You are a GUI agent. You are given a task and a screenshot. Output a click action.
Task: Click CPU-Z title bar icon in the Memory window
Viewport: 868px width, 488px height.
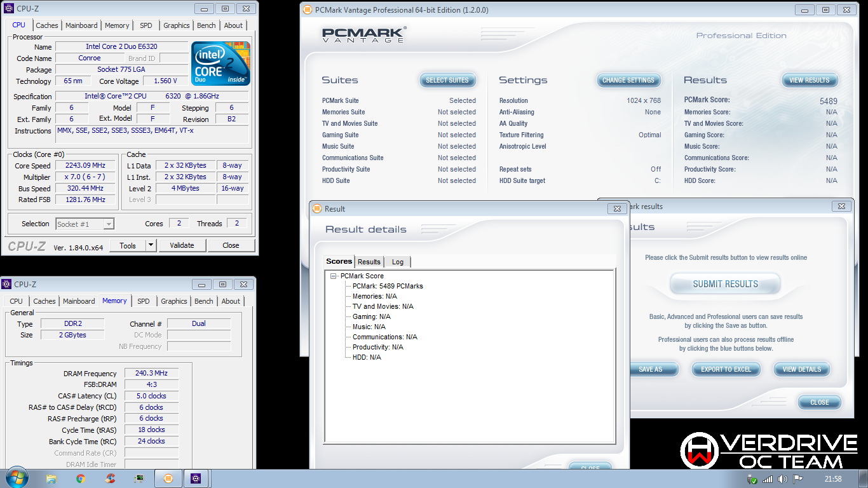(6, 284)
